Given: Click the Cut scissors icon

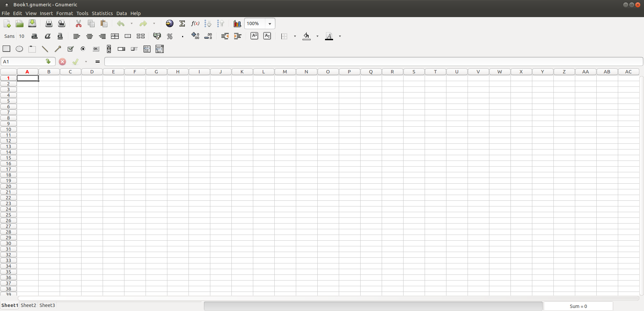Looking at the screenshot, I should 78,23.
